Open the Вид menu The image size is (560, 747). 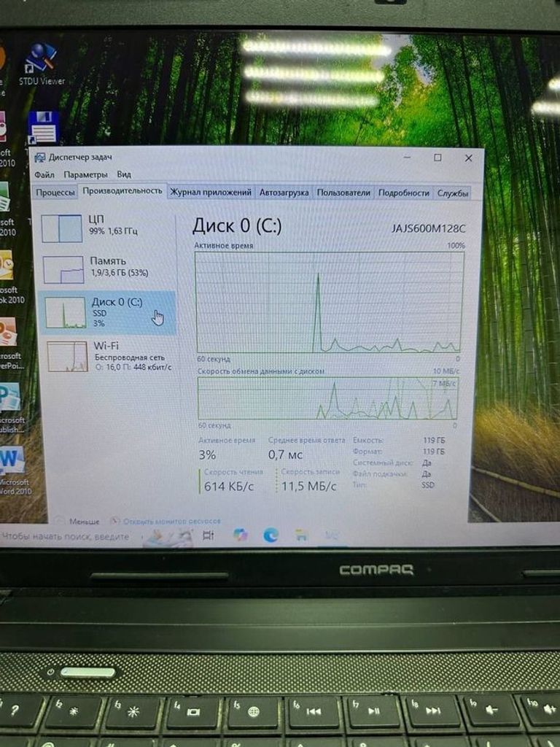(124, 174)
